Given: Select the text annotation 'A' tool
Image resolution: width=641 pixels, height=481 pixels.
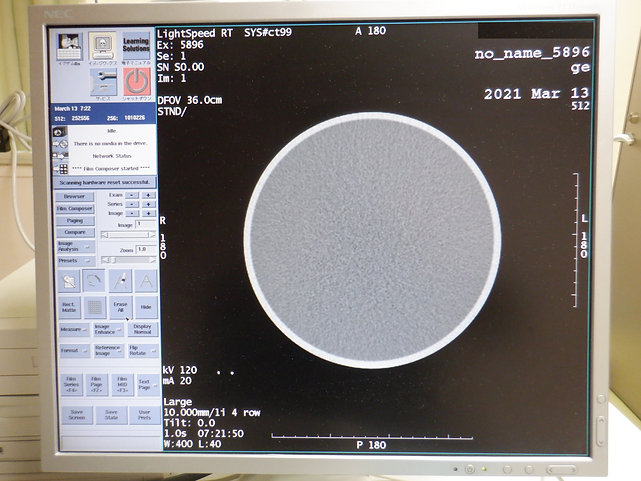Looking at the screenshot, I should [x=145, y=280].
